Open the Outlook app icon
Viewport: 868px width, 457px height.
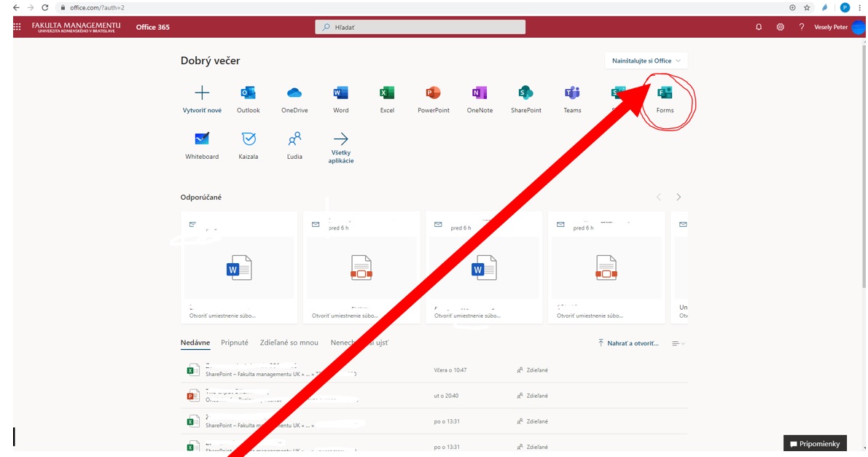(x=248, y=93)
